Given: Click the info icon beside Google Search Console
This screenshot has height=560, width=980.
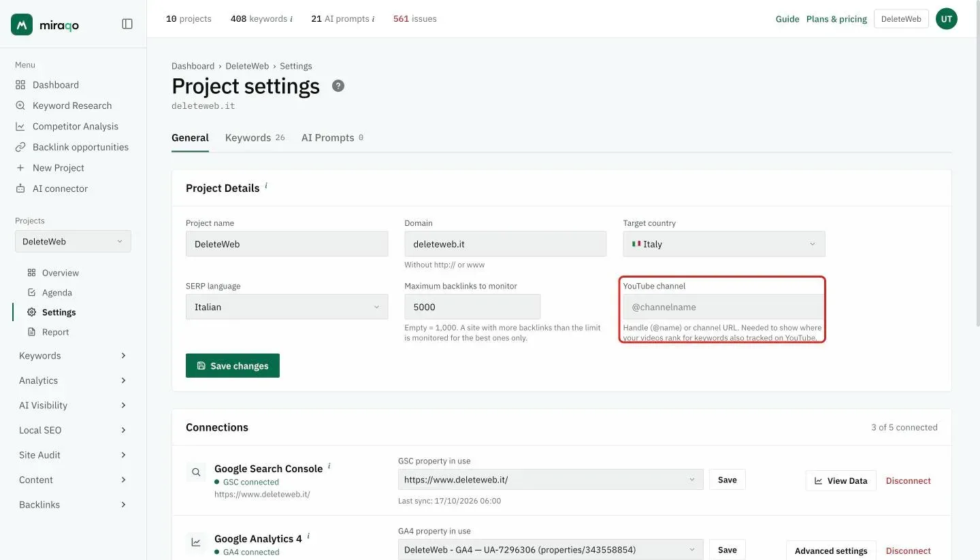Looking at the screenshot, I should [x=329, y=466].
